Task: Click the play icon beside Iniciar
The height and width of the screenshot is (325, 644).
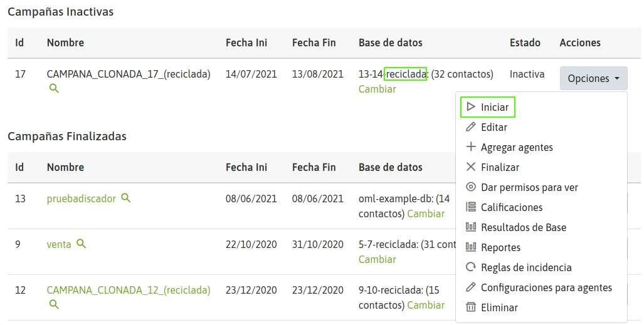Action: click(471, 107)
